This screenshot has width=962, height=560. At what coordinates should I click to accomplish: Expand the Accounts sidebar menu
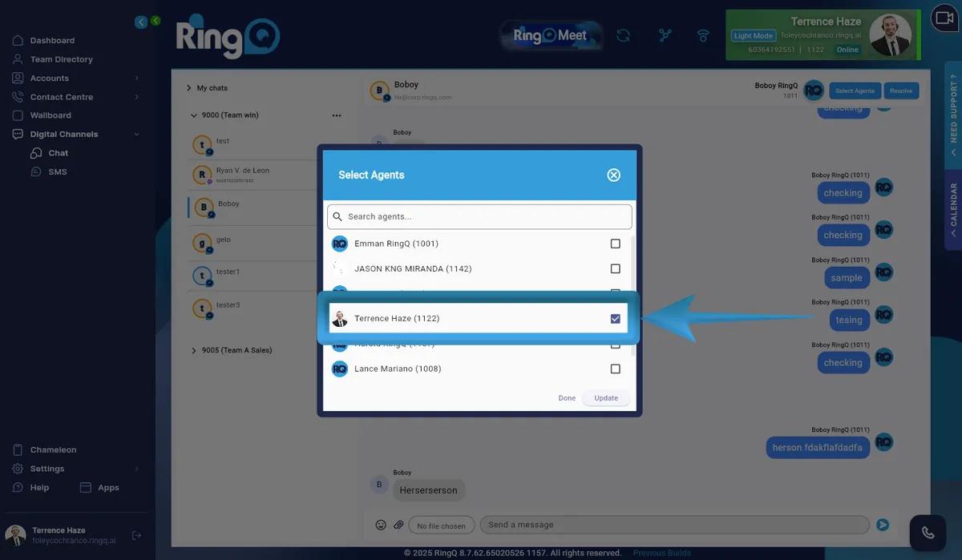[76, 78]
